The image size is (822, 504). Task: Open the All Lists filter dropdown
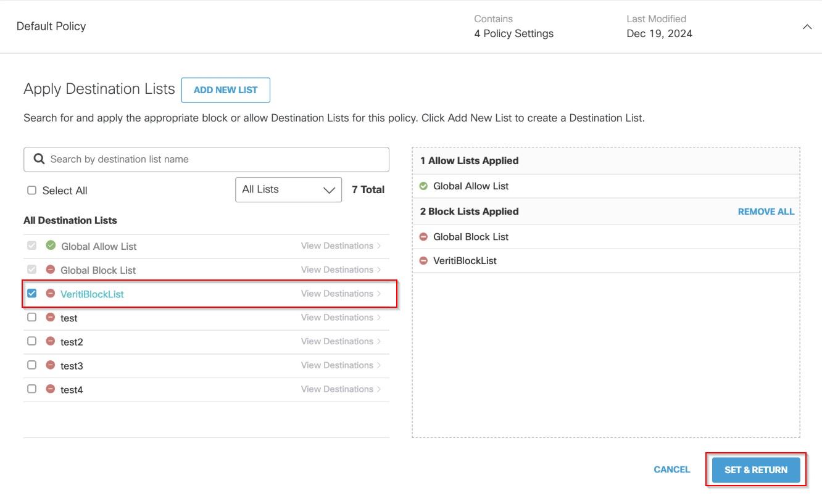(288, 190)
